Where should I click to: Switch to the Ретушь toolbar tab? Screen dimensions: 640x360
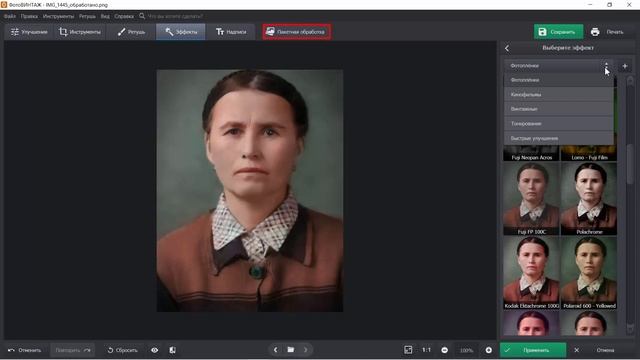tap(131, 32)
